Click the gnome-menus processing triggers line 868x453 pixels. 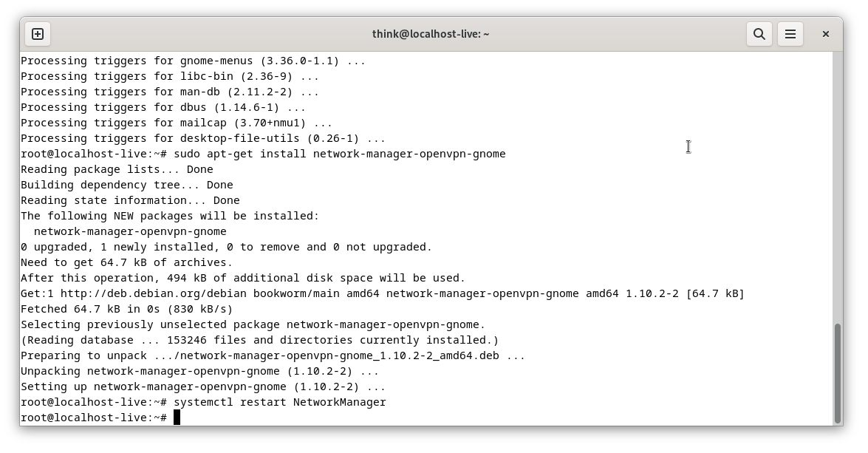click(194, 61)
